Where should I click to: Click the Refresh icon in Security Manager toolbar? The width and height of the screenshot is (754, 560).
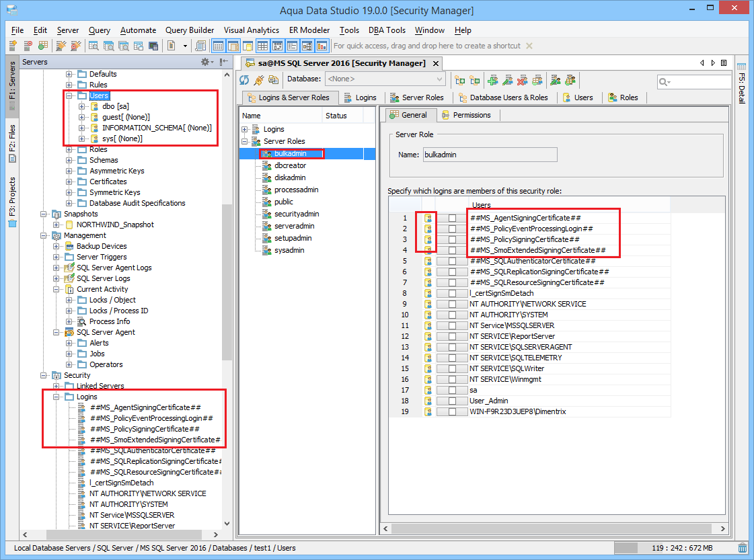click(x=244, y=80)
